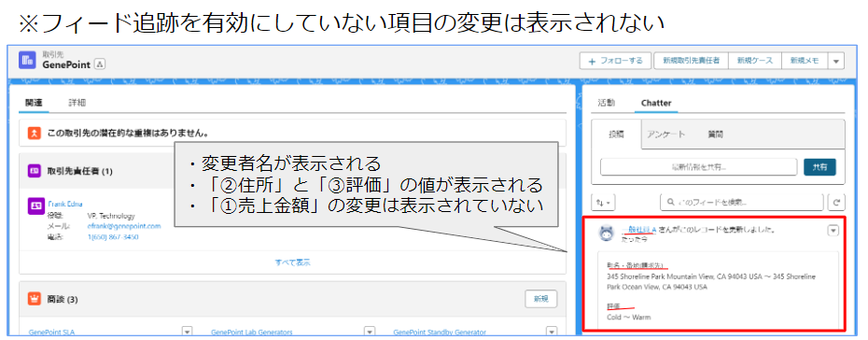The height and width of the screenshot is (340, 868).
Task: Switch to the 活動 tab
Action: pos(606,103)
